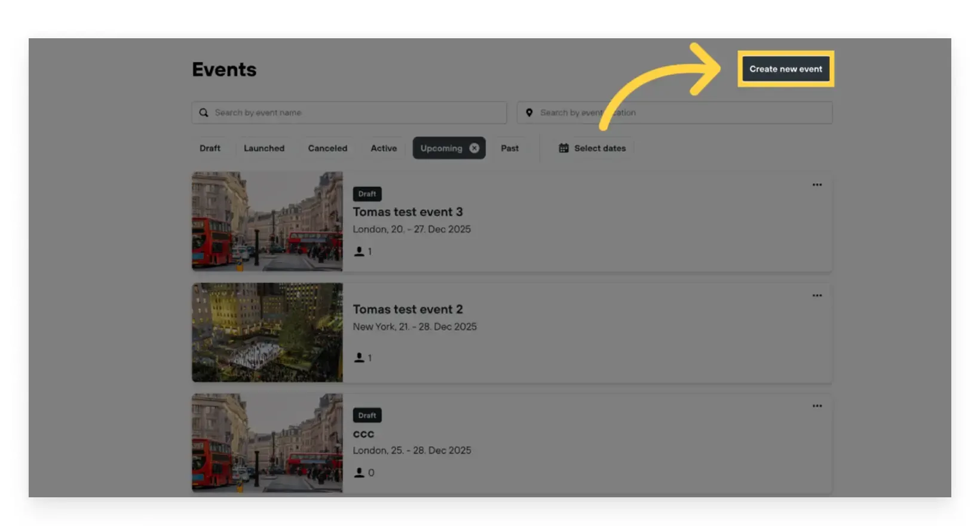980x526 pixels.
Task: Click the attendee icon on the ccc event
Action: [359, 473]
